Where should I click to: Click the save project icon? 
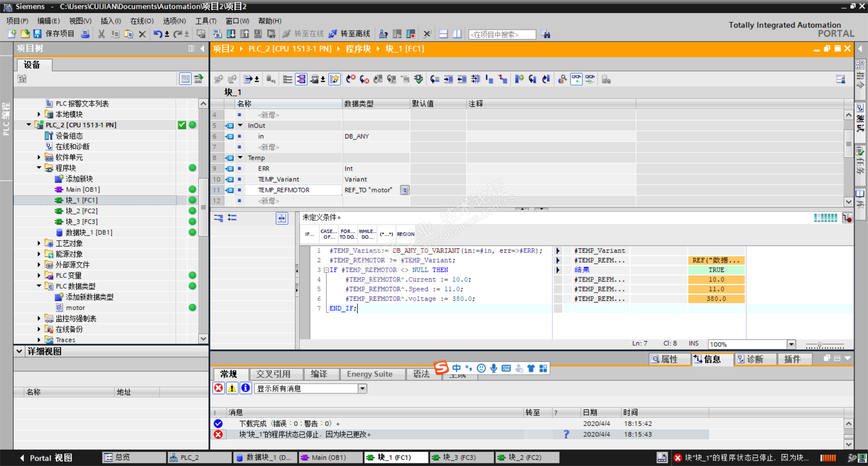(38, 34)
